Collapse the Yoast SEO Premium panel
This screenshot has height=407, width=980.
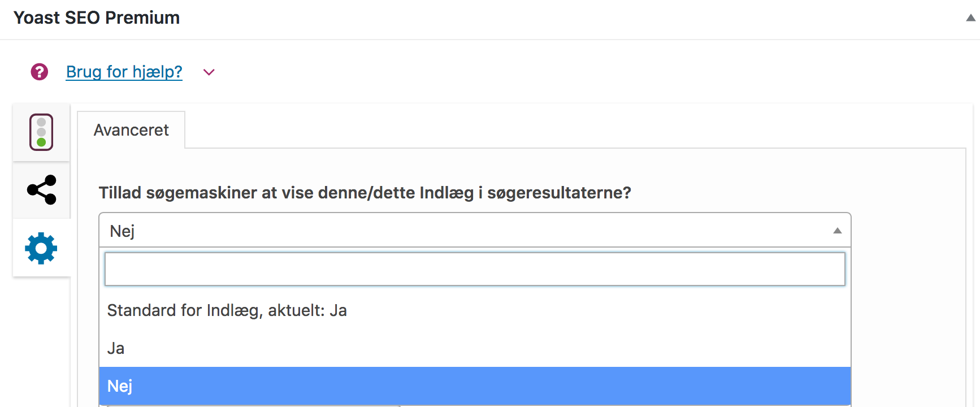click(x=970, y=18)
